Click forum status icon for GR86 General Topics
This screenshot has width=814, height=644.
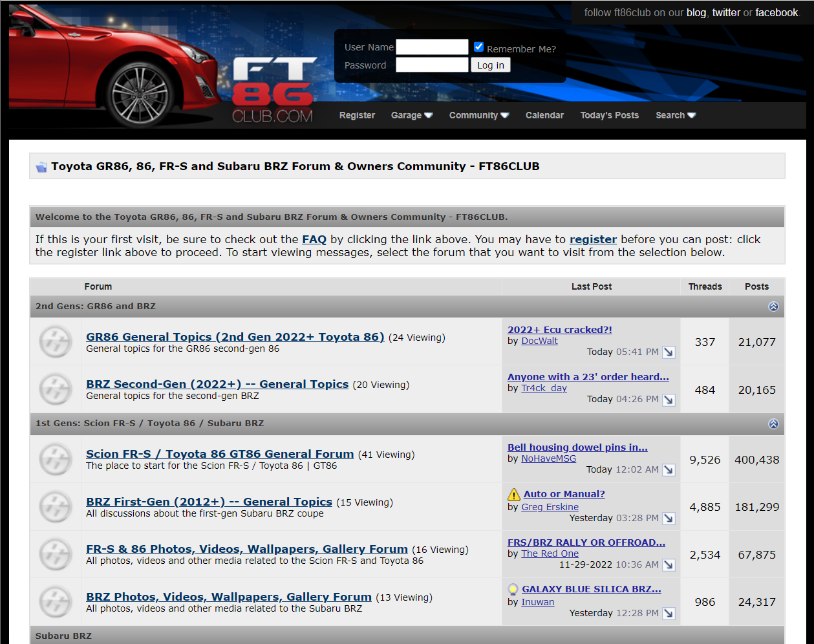pyautogui.click(x=56, y=342)
